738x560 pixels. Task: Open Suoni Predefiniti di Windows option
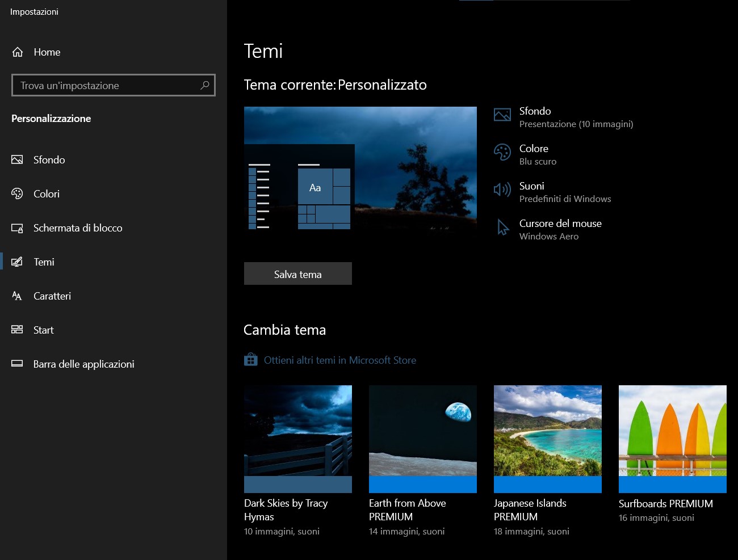(552, 192)
